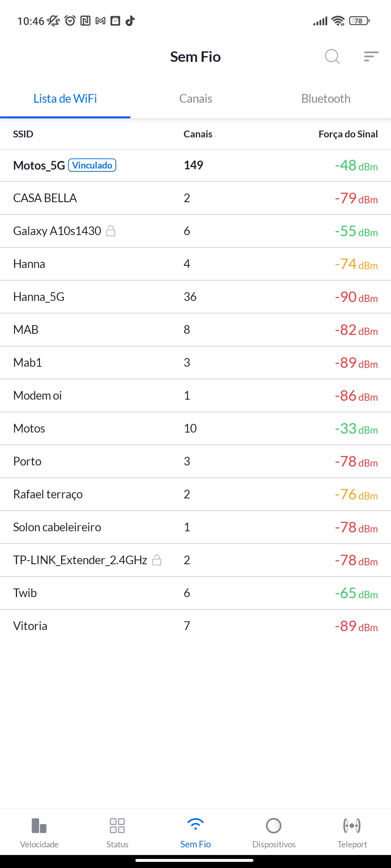The width and height of the screenshot is (391, 868).
Task: Tap the search magnifier icon
Action: click(332, 56)
